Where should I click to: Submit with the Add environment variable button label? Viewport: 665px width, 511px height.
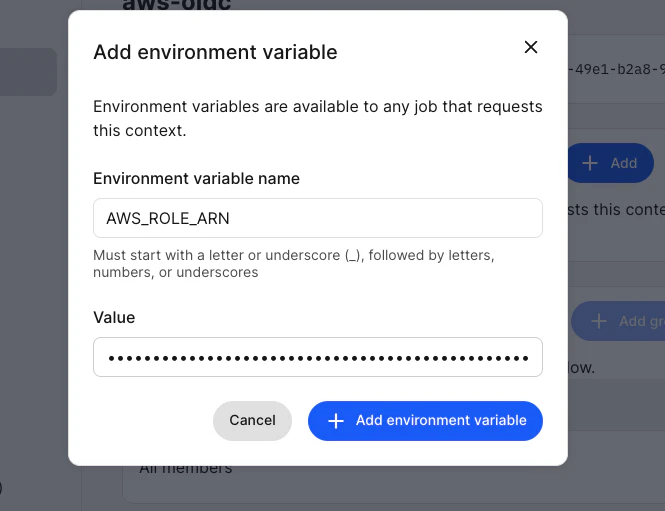coord(441,421)
